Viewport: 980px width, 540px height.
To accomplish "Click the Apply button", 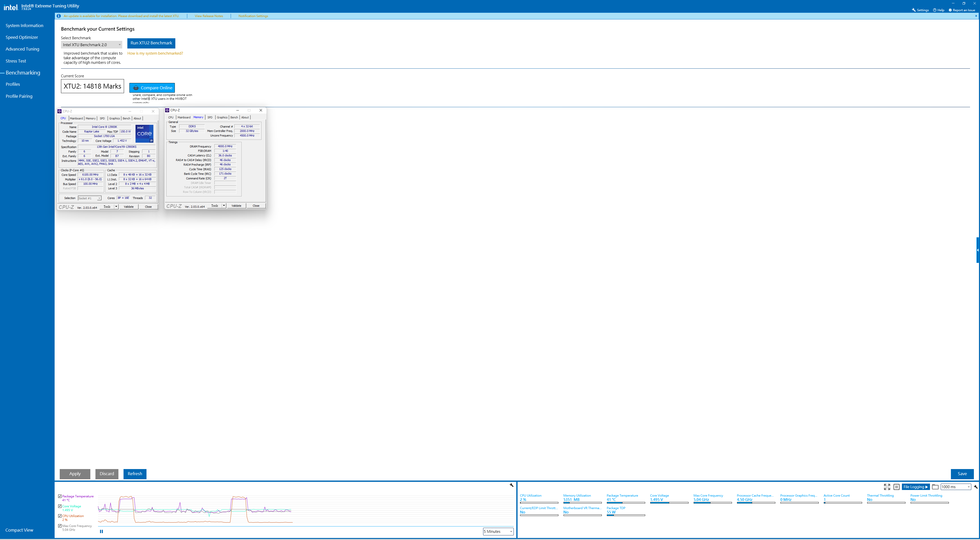I will 75,474.
